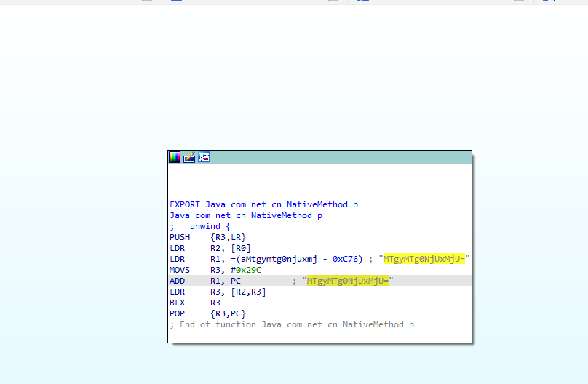
Task: Click the #0x29C immediate value
Action: coord(246,270)
